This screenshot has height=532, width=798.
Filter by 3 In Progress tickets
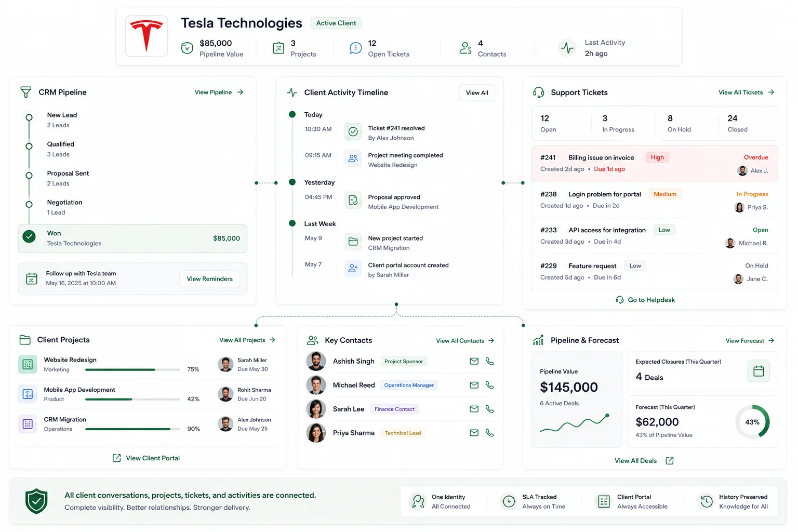coord(618,124)
